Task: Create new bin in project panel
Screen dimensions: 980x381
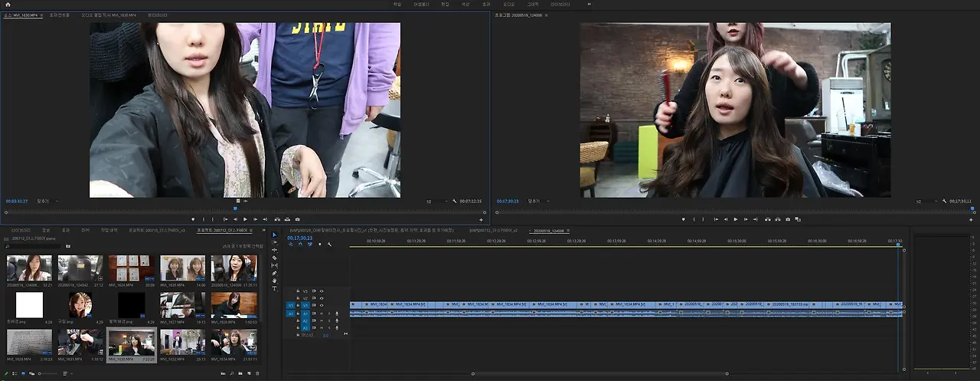Action: pos(239,373)
